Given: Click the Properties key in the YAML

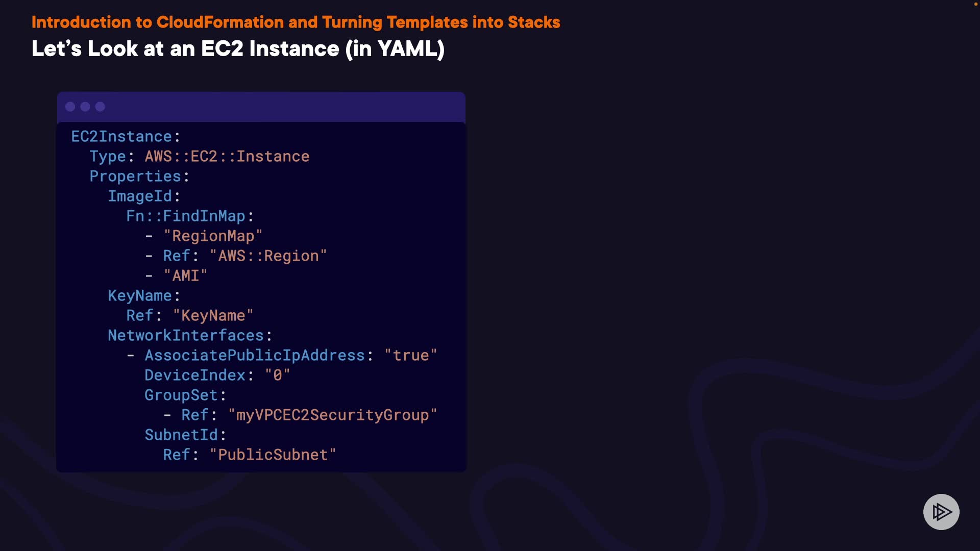Looking at the screenshot, I should click(135, 177).
